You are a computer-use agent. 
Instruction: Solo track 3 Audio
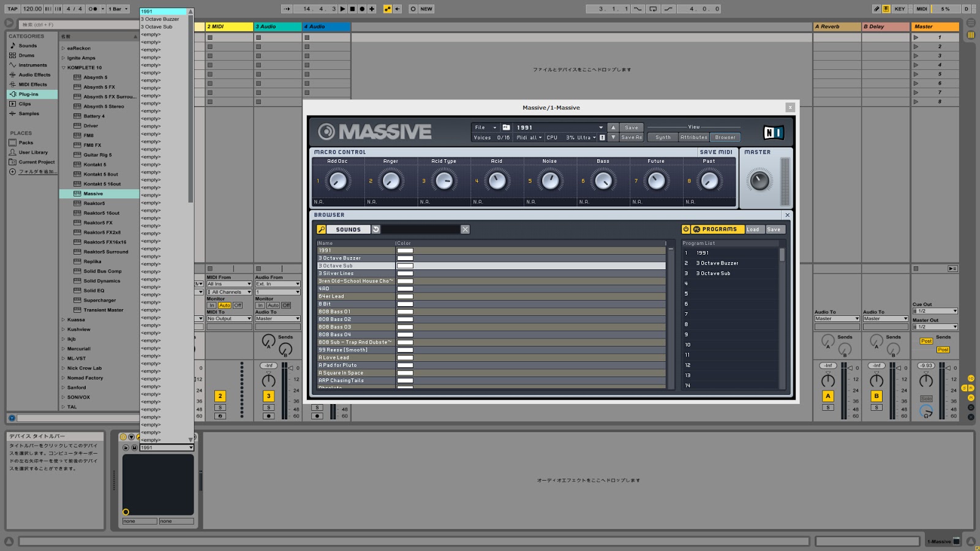[x=268, y=407]
